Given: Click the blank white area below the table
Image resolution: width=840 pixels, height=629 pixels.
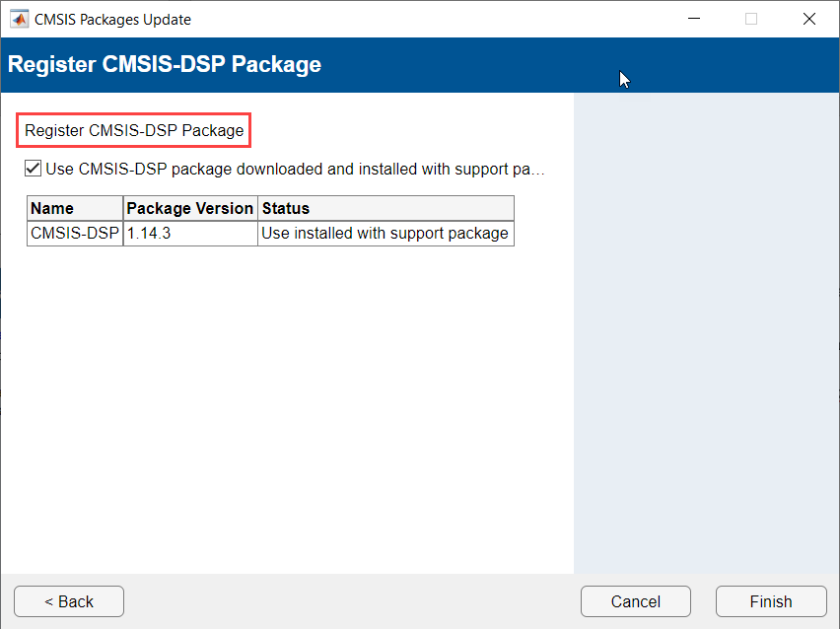Looking at the screenshot, I should tap(286, 414).
